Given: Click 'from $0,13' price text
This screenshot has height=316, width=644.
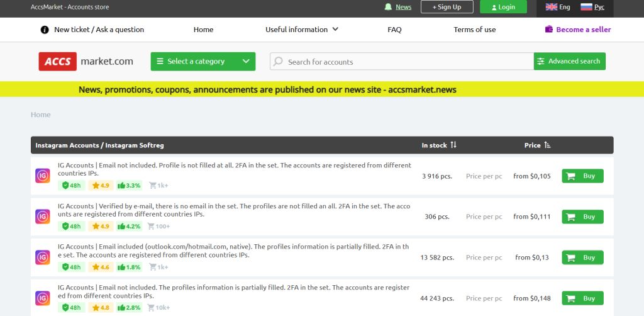Looking at the screenshot, I should coord(532,257).
